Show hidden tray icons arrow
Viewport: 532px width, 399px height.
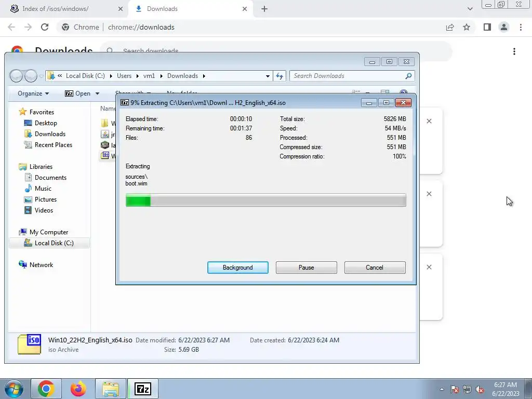click(x=442, y=389)
